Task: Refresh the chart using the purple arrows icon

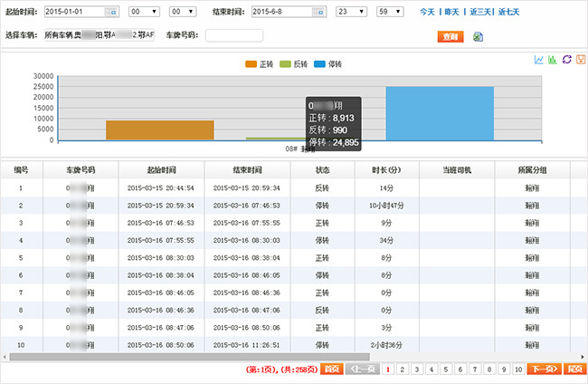Action: [566, 60]
